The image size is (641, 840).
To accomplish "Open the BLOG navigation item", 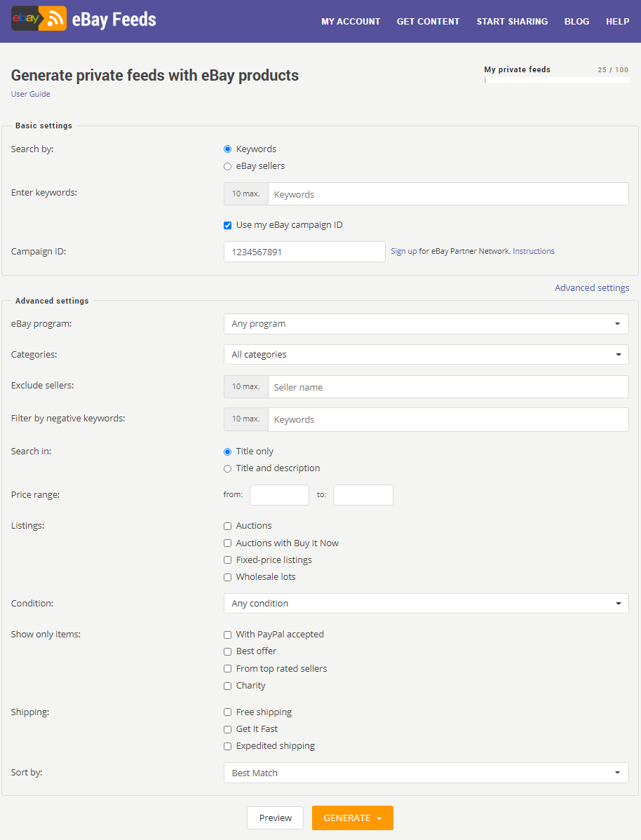I will click(x=576, y=22).
